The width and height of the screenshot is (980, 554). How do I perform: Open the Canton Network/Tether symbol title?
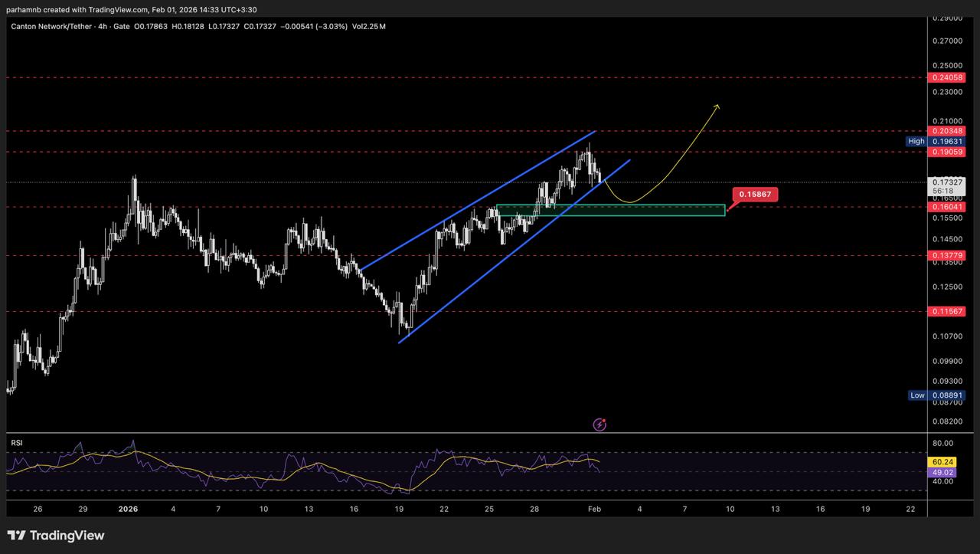[53, 26]
